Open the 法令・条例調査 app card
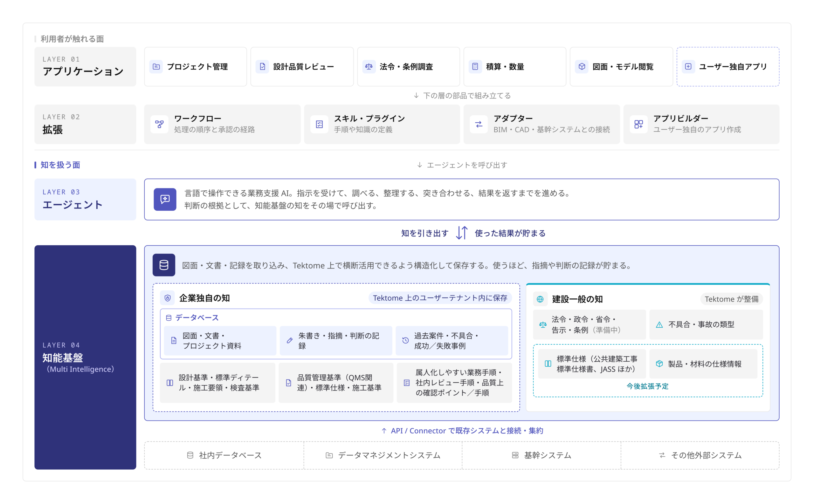 tap(409, 67)
